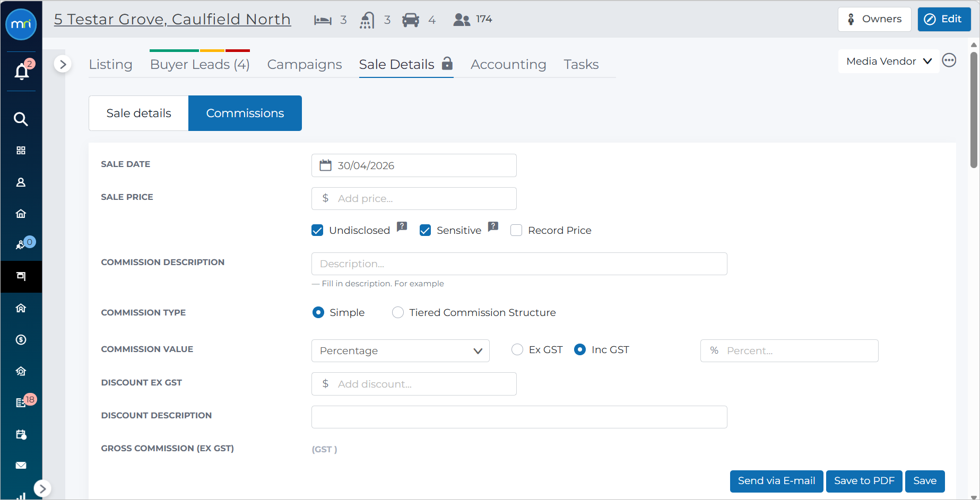Viewport: 980px width, 500px height.
Task: Click Send via E-mail button
Action: 777,481
